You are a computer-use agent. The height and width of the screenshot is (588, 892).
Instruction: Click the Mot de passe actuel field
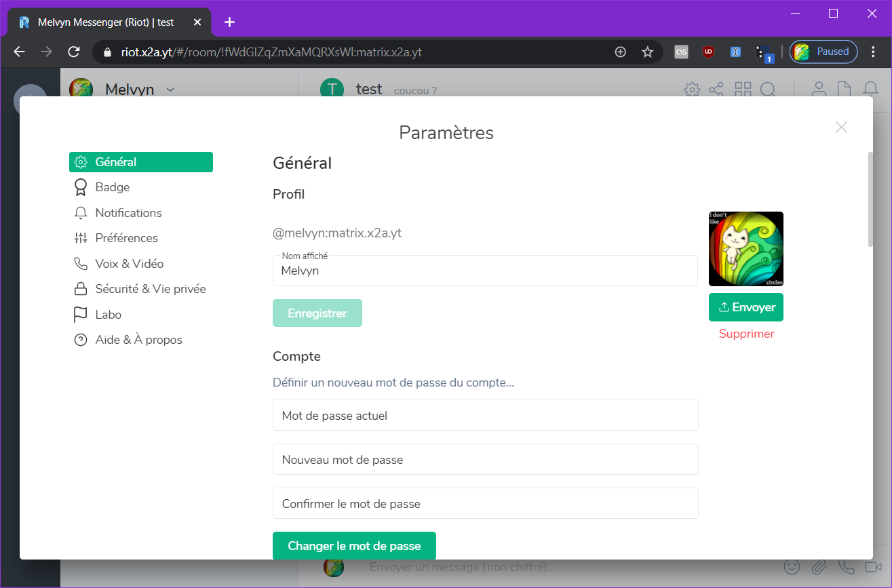pos(485,415)
